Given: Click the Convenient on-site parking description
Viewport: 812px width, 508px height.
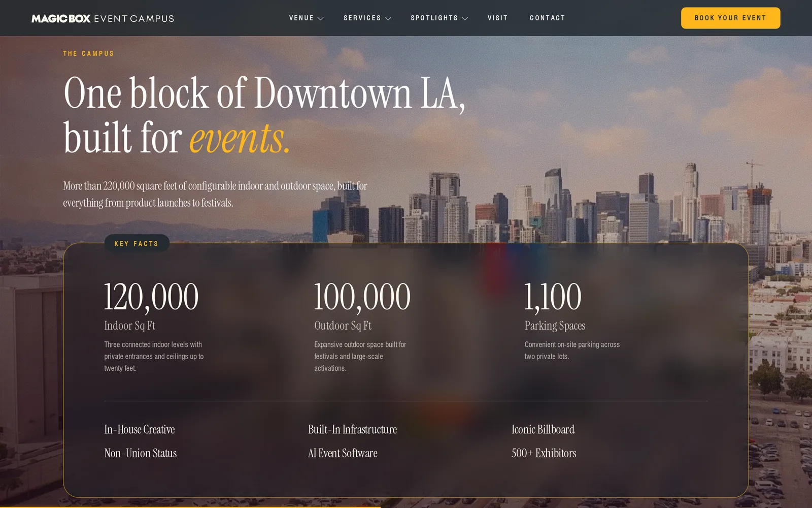Looking at the screenshot, I should pyautogui.click(x=572, y=351).
